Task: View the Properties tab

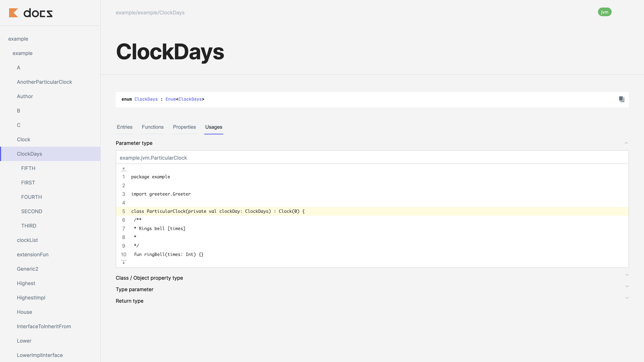Action: (184, 127)
